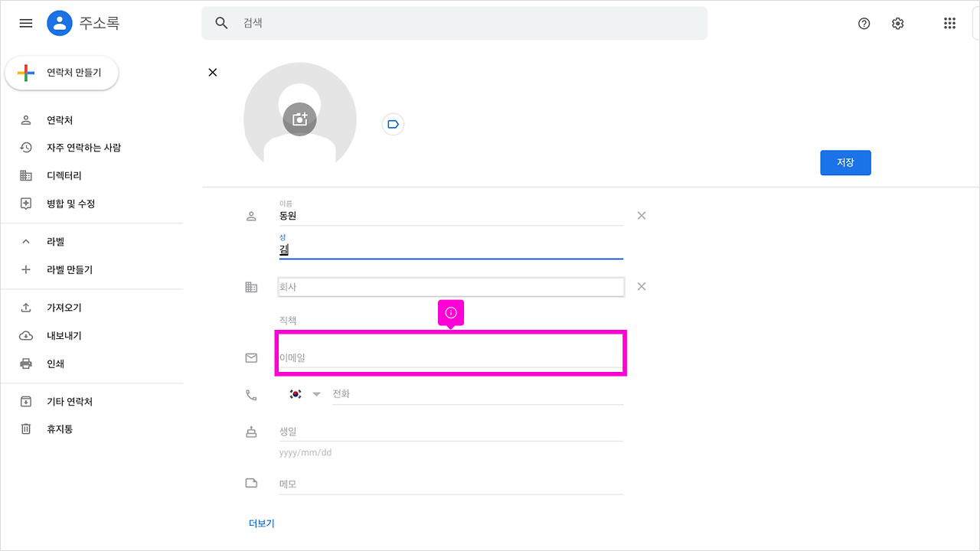Open the country code flag dropdown
The height and width of the screenshot is (551, 980).
point(305,394)
